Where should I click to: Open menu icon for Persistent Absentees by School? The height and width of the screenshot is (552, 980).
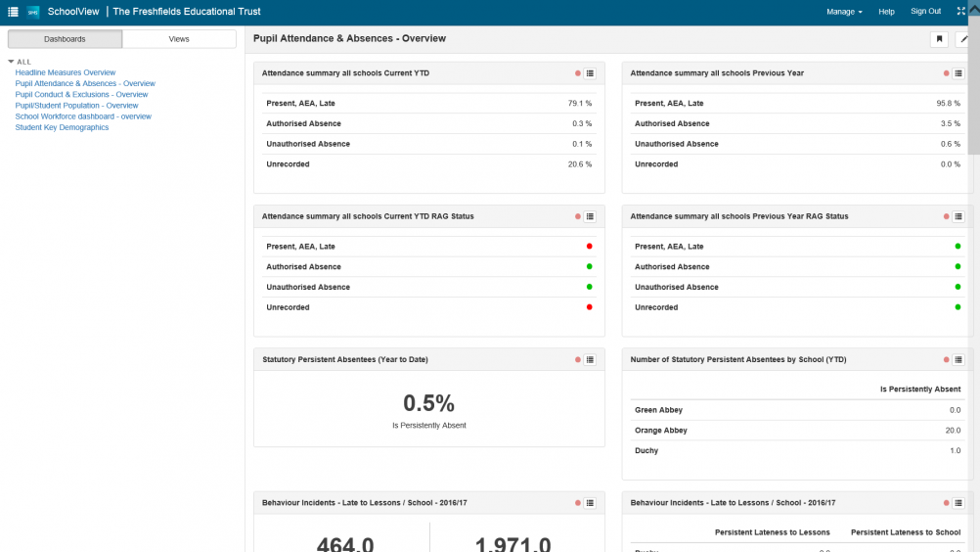[958, 359]
